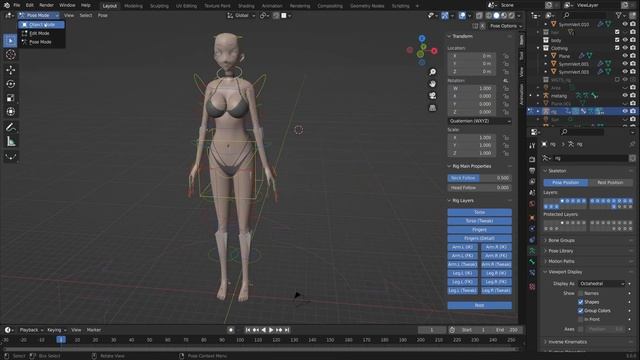The height and width of the screenshot is (360, 640).
Task: Adjust the Neck Follow slider
Action: [480, 178]
